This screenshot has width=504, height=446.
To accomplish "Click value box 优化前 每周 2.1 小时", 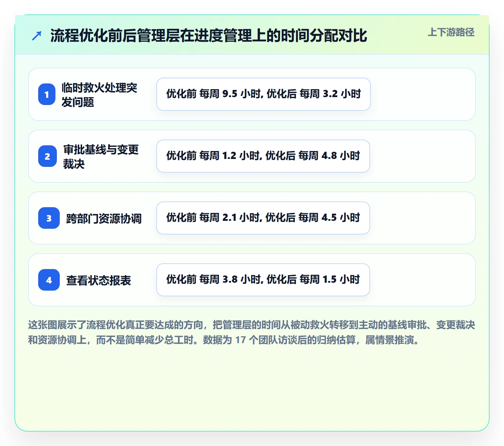I will (x=263, y=218).
